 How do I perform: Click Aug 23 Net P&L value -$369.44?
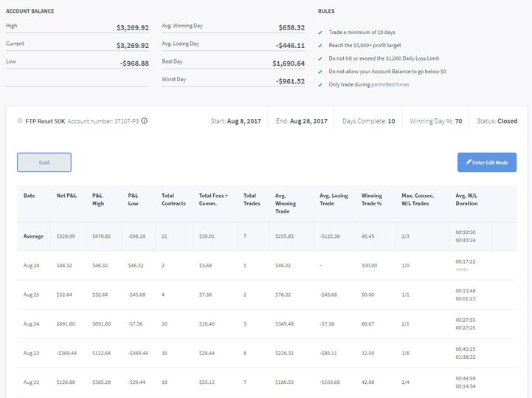click(x=66, y=353)
